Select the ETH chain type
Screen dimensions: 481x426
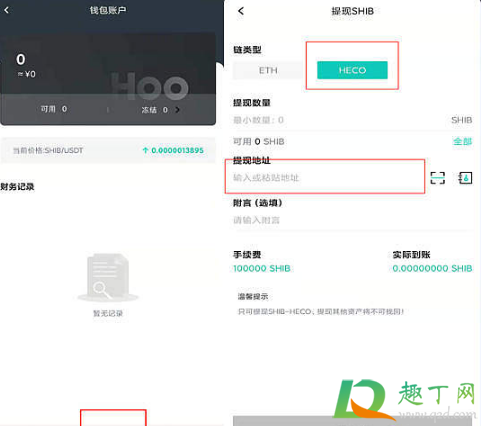tap(268, 70)
